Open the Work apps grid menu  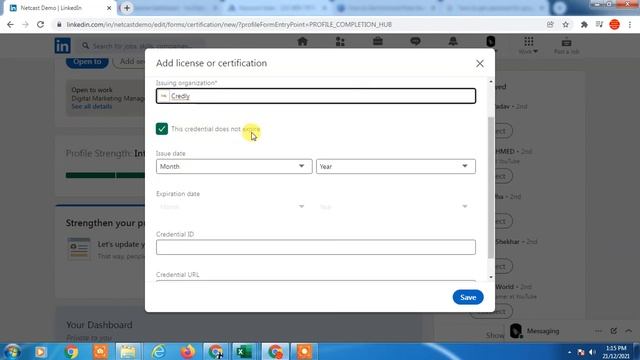pos(529,45)
